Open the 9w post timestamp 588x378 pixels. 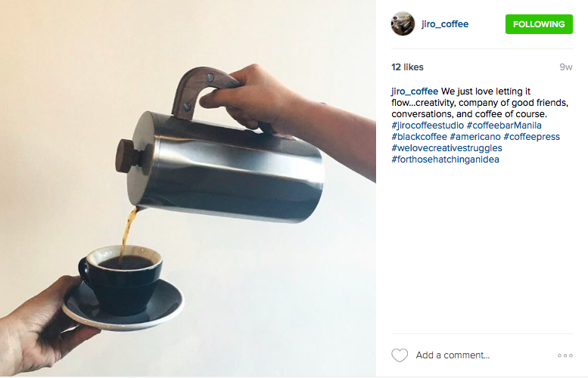566,67
